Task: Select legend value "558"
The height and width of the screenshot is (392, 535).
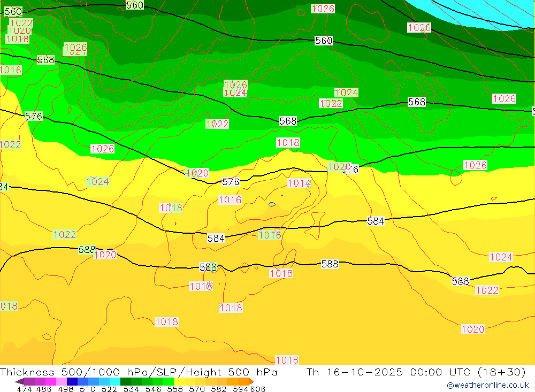Action: click(x=175, y=389)
